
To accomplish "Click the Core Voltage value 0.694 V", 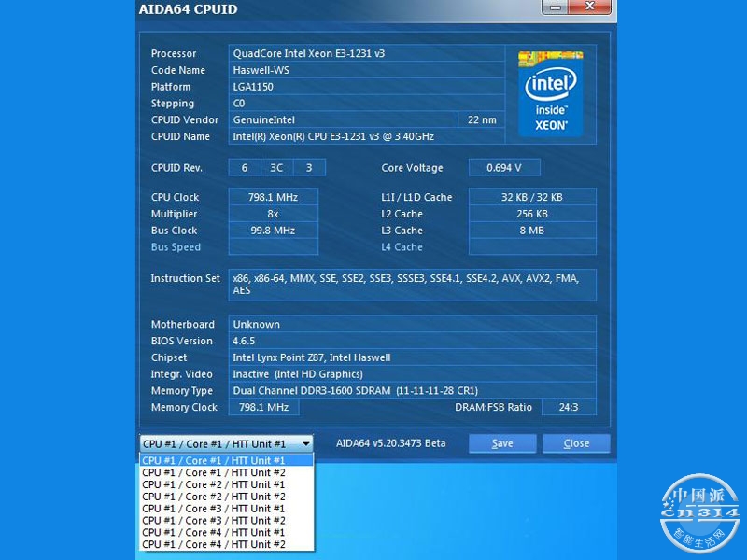I will [x=504, y=168].
